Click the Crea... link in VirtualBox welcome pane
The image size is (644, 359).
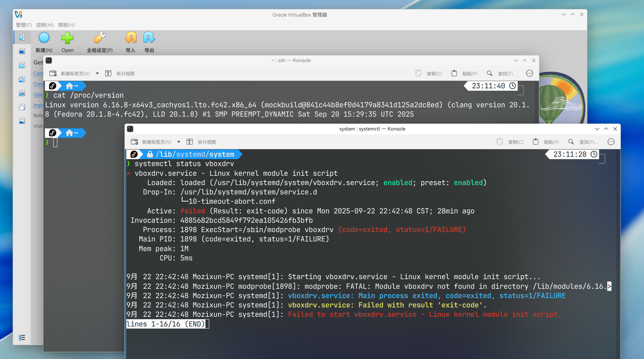38,84
